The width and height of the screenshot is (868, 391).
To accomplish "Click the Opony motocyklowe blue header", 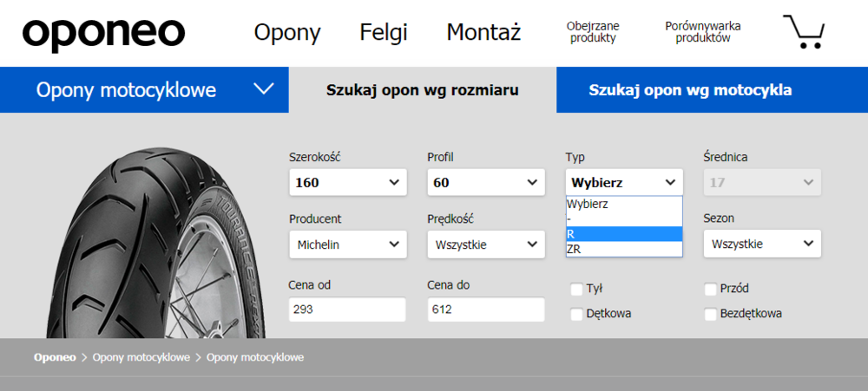I will coord(144,89).
